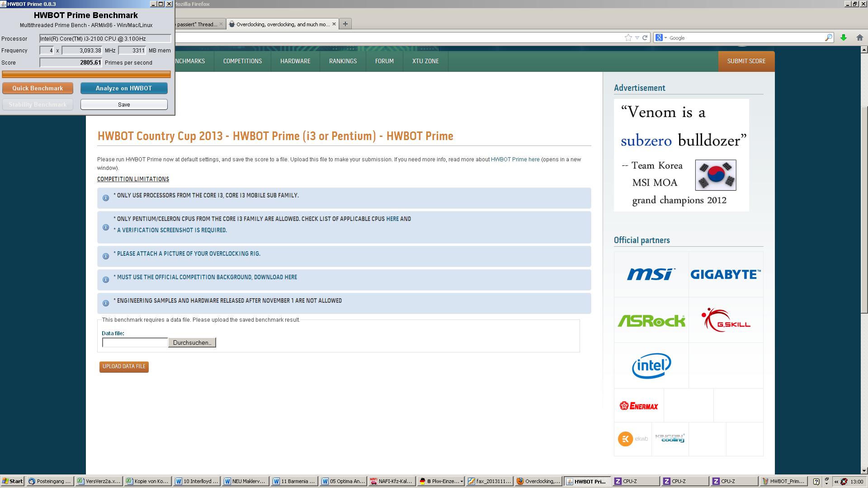Click Analyze on HWBOT button
This screenshot has width=868, height=488.
124,88
